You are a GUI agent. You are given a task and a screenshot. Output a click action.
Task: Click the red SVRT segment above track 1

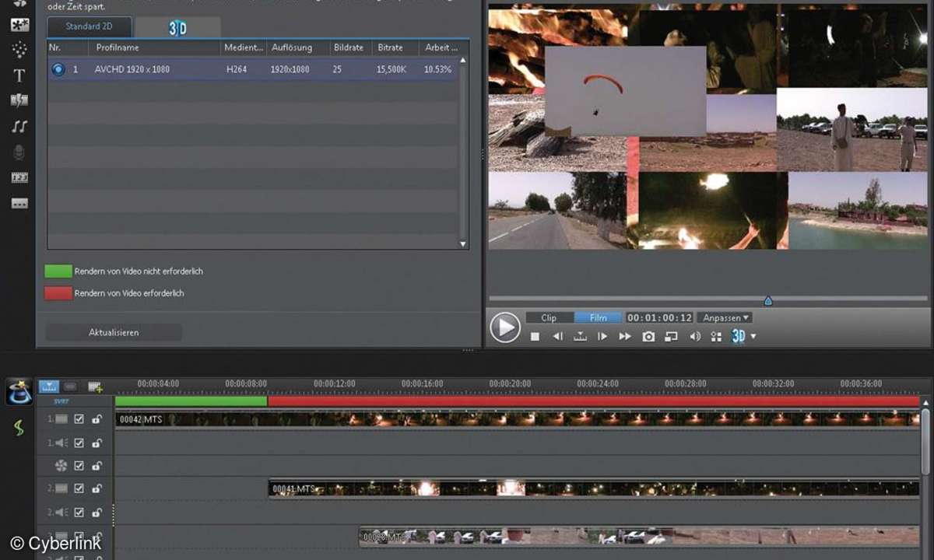coord(594,401)
